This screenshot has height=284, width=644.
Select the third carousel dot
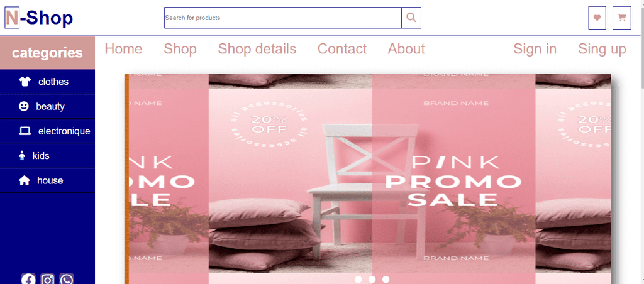386,280
